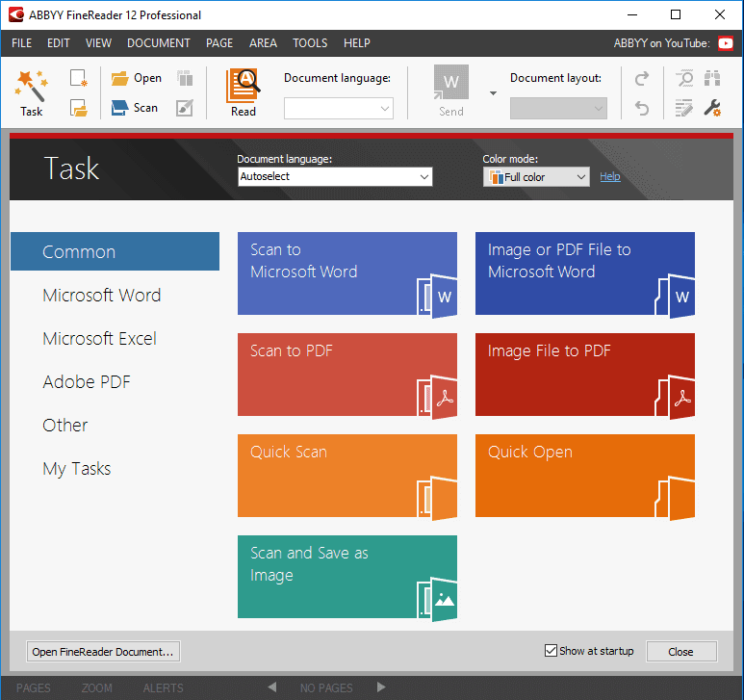Open the Task wizard icon in the toolbar
This screenshot has height=700, width=744.
click(x=32, y=93)
